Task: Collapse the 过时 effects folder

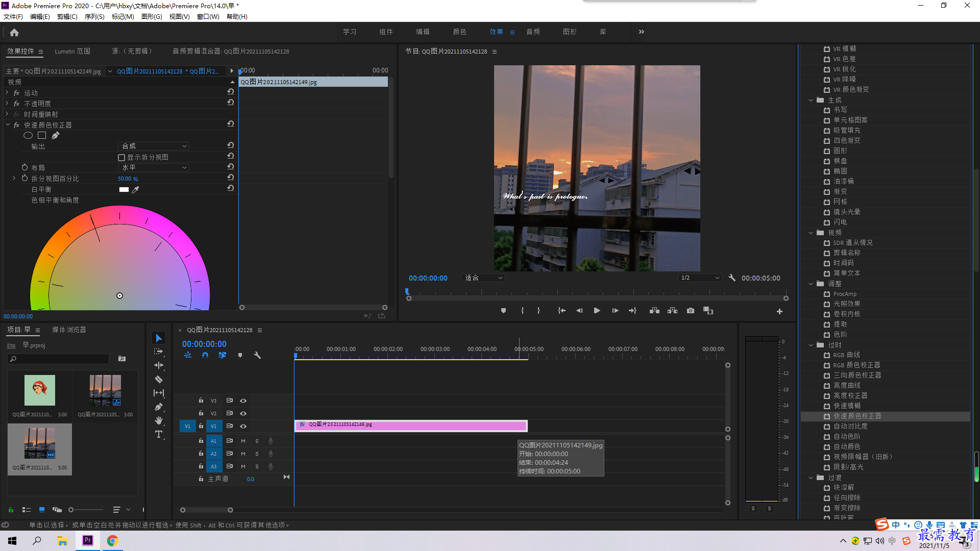Action: (811, 345)
